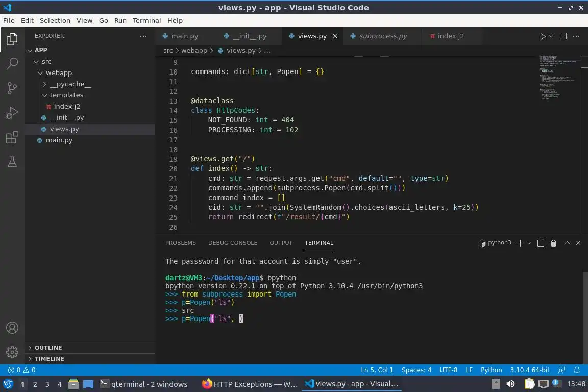Open the Extensions view
This screenshot has height=392, width=588.
click(x=12, y=137)
